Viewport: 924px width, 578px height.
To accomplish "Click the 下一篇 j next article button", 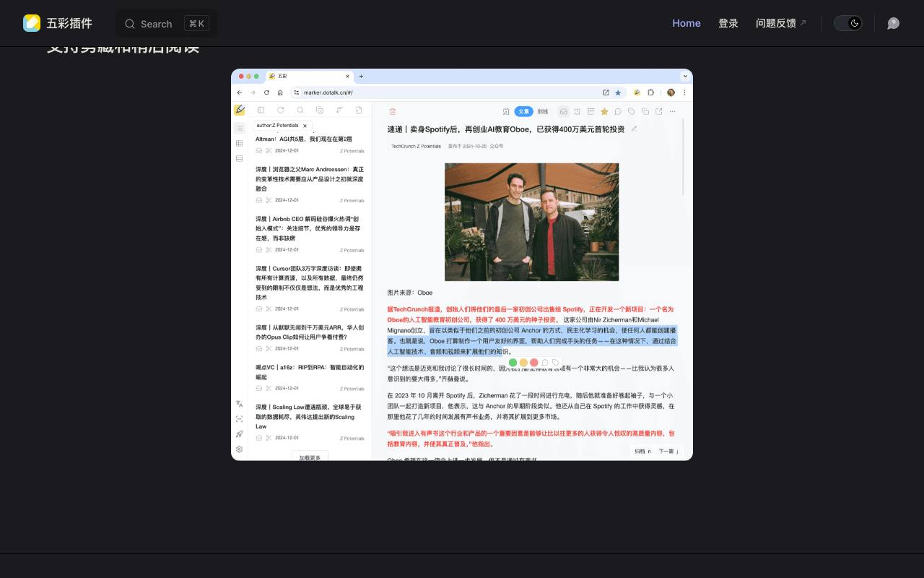I will [x=668, y=451].
